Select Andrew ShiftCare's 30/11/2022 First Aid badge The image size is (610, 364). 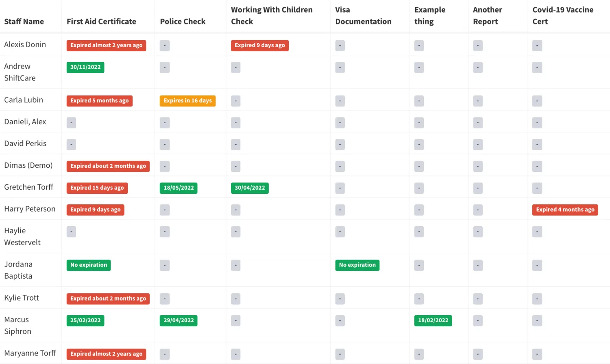click(x=85, y=67)
